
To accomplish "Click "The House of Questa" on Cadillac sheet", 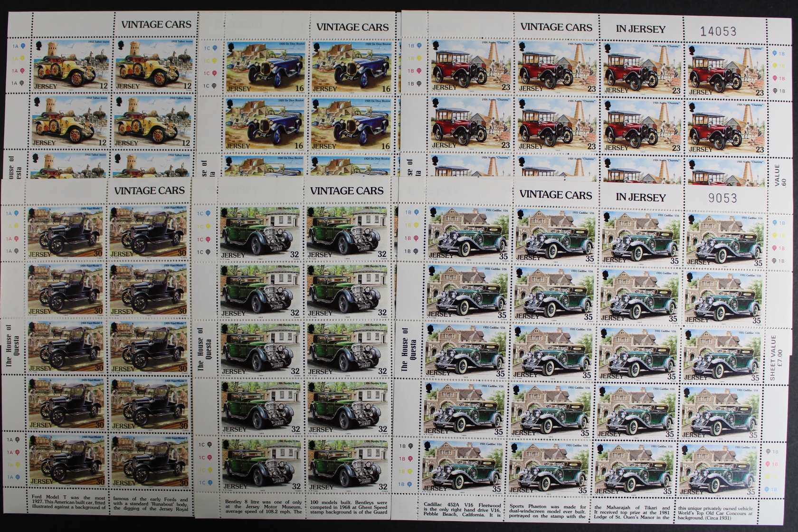I will [x=408, y=349].
